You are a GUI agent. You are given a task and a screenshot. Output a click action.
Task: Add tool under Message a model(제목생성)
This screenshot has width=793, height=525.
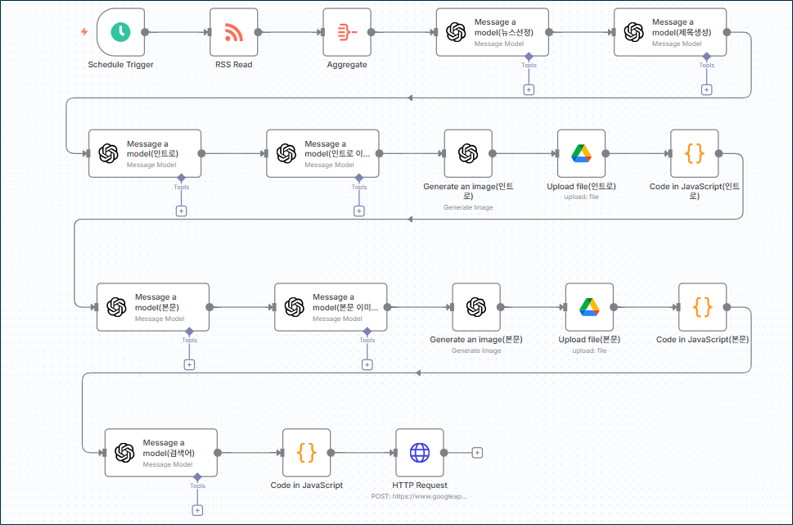[707, 90]
